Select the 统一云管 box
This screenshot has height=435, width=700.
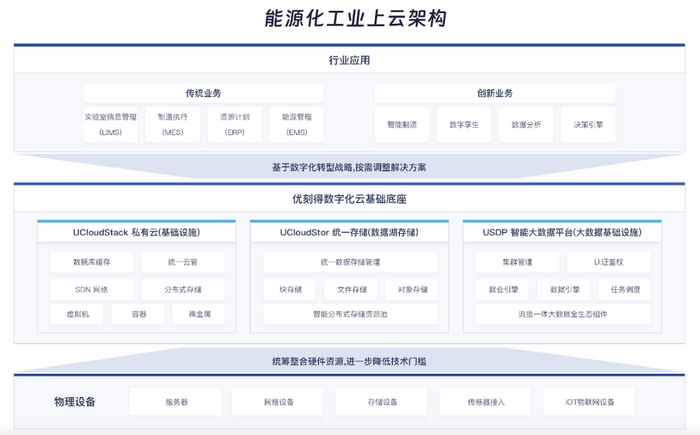coord(183,262)
